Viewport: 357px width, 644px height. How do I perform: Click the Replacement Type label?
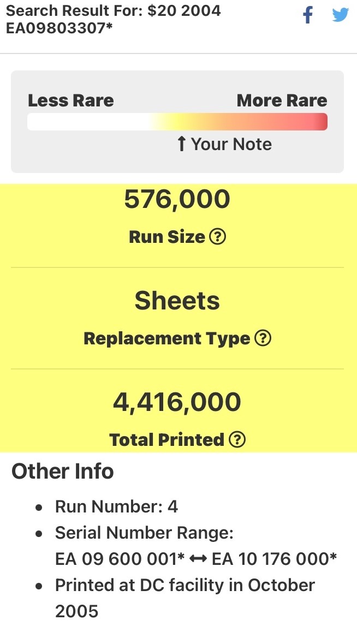pos(167,339)
